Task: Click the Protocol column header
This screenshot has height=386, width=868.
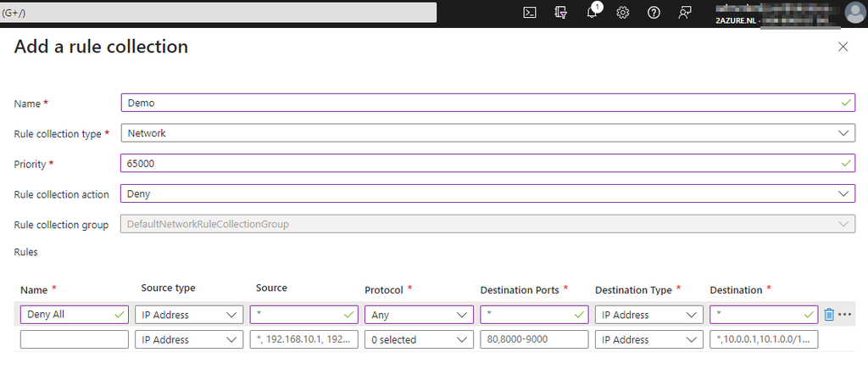Action: tap(384, 289)
